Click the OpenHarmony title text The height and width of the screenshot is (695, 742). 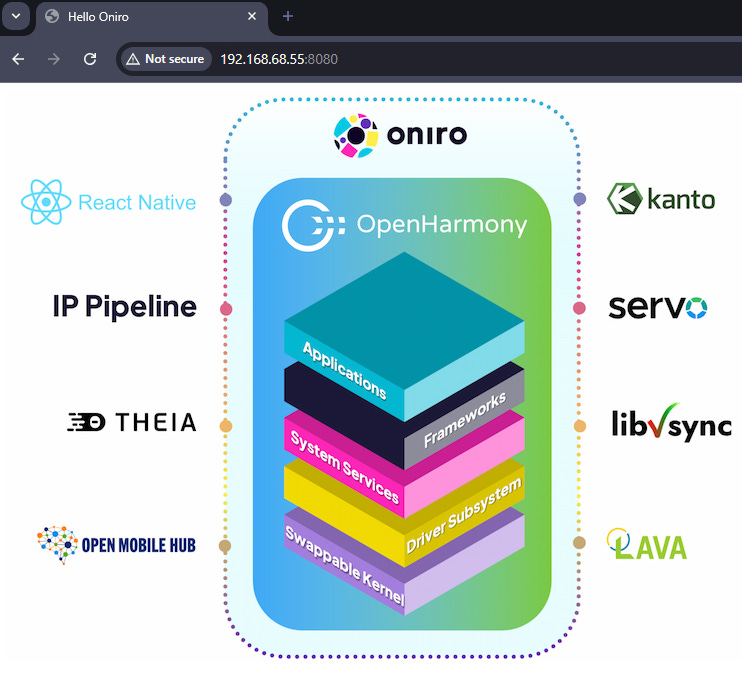coord(442,225)
